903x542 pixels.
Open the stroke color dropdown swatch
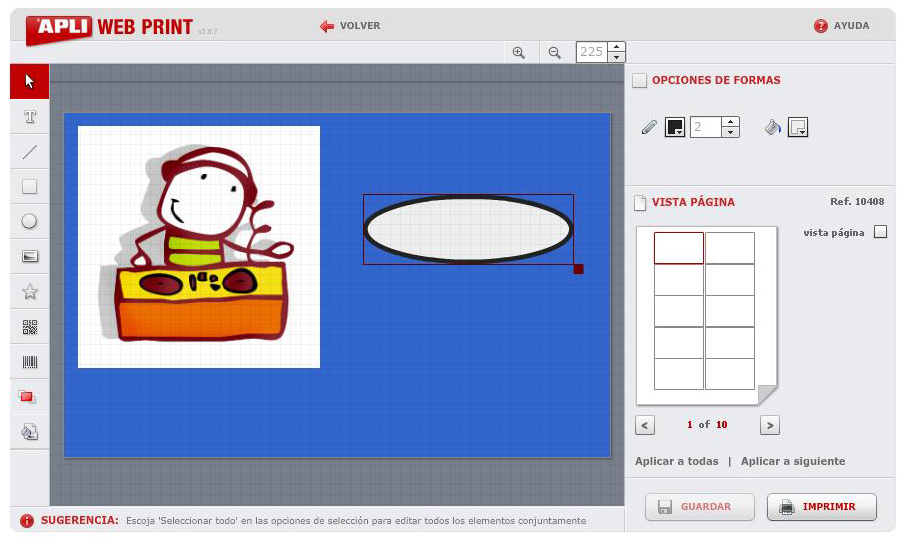click(x=674, y=127)
